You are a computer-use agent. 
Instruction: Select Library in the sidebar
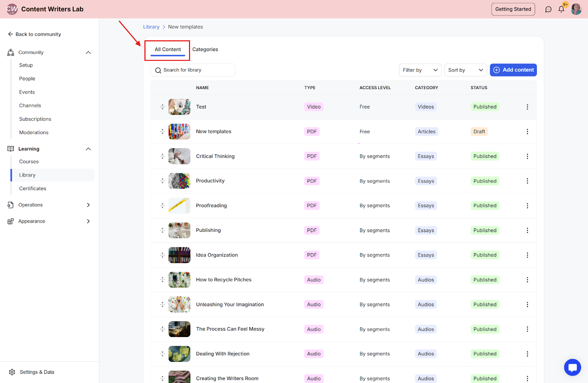pos(53,175)
